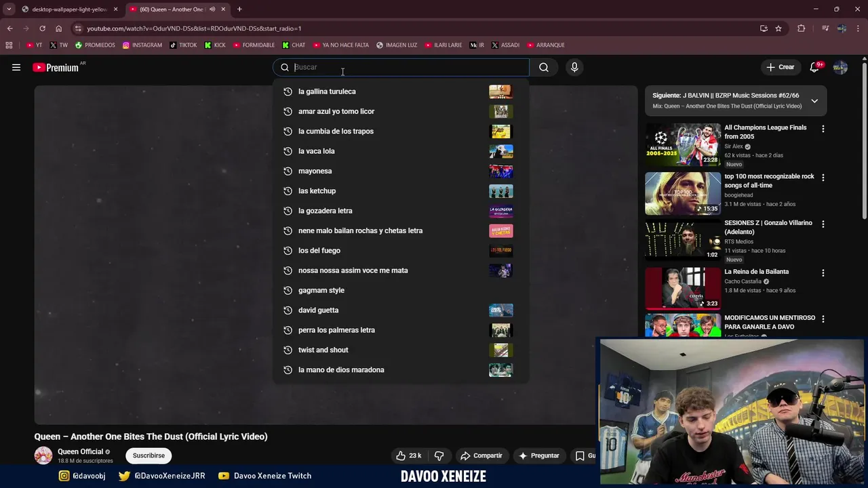This screenshot has height=488, width=868.
Task: Start voice search with microphone icon
Action: coord(574,67)
